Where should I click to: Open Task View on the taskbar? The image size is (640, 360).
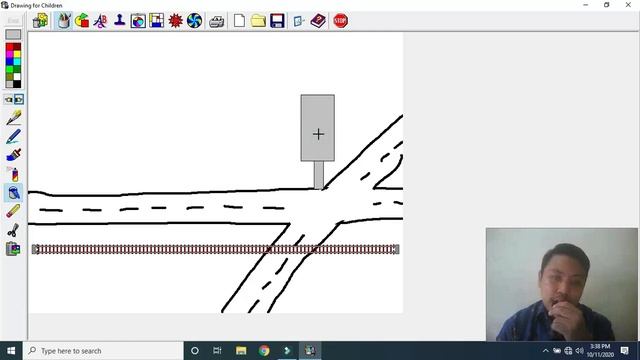coord(217,351)
